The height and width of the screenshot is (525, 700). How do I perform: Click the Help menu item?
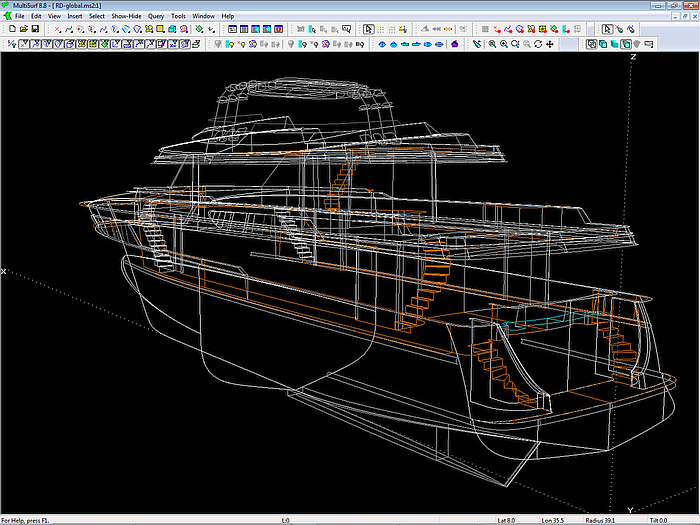tap(227, 17)
